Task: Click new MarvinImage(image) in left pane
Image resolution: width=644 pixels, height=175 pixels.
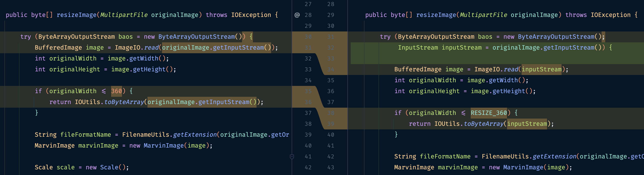Action: 169,146
